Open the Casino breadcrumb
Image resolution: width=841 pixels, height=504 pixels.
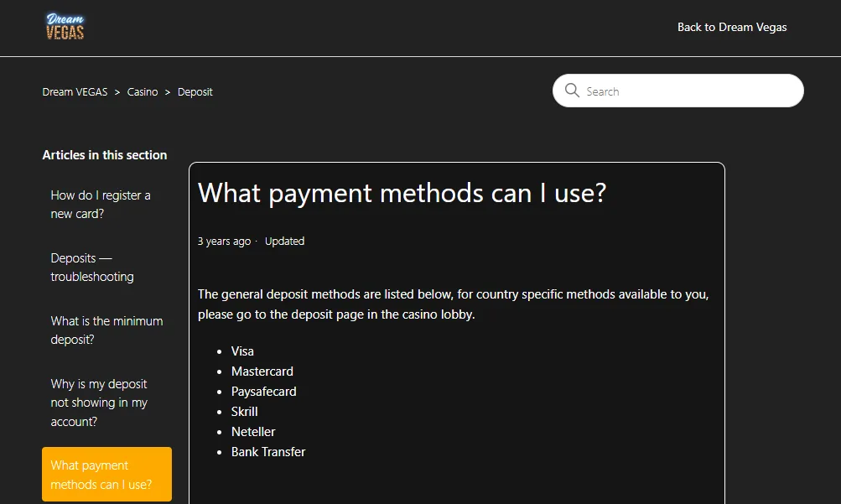143,92
